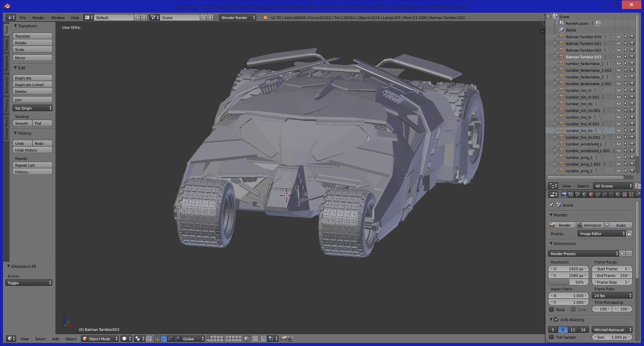Image resolution: width=644 pixels, height=346 pixels.
Task: Open the File menu
Action: click(x=23, y=17)
